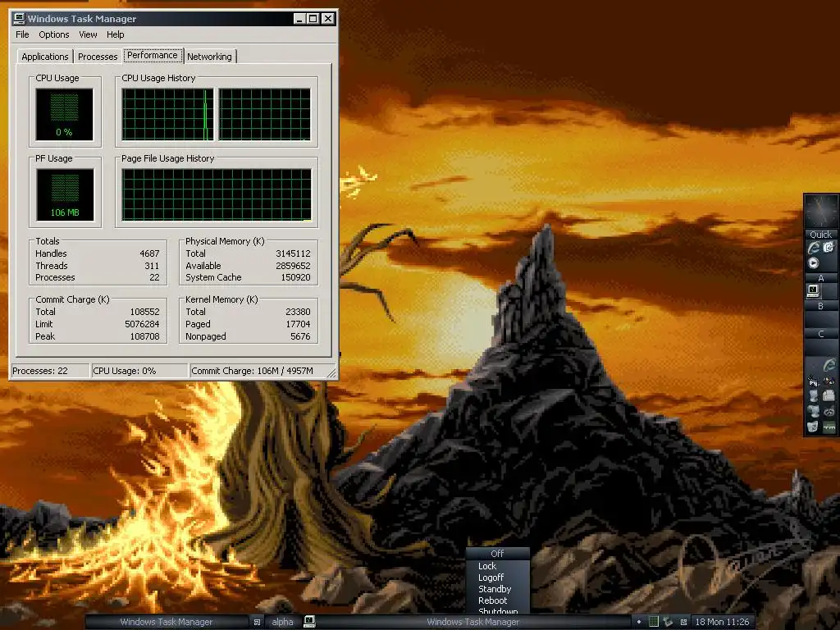Click status bar text Processes: 22

pyautogui.click(x=40, y=371)
